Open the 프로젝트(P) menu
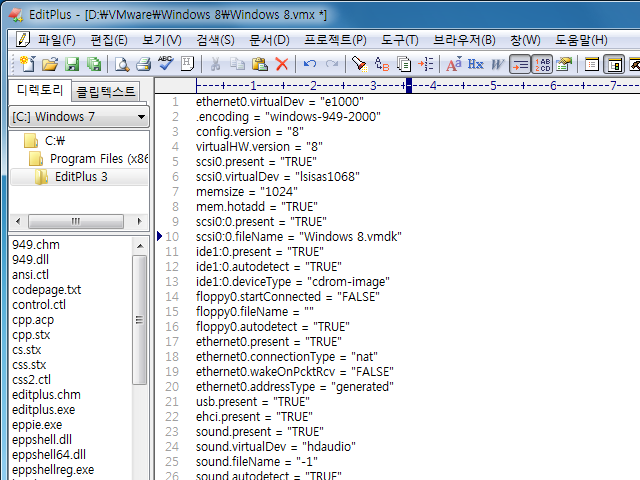This screenshot has height=480, width=640. pyautogui.click(x=335, y=40)
